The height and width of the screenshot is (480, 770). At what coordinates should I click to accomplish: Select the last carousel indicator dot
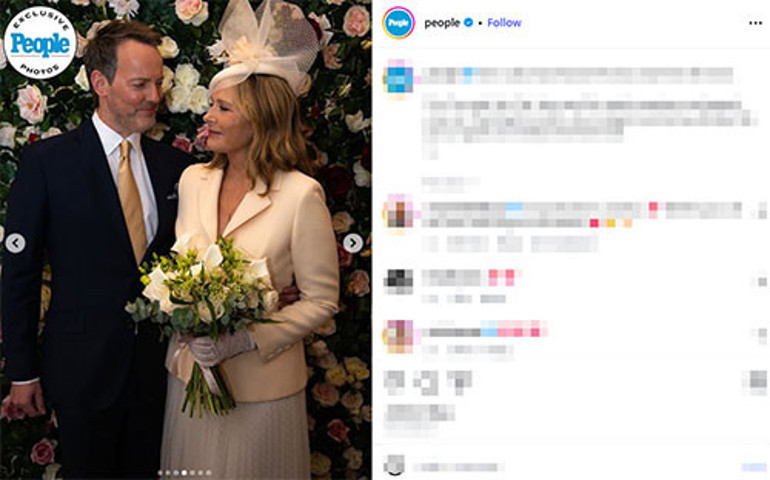[208, 473]
